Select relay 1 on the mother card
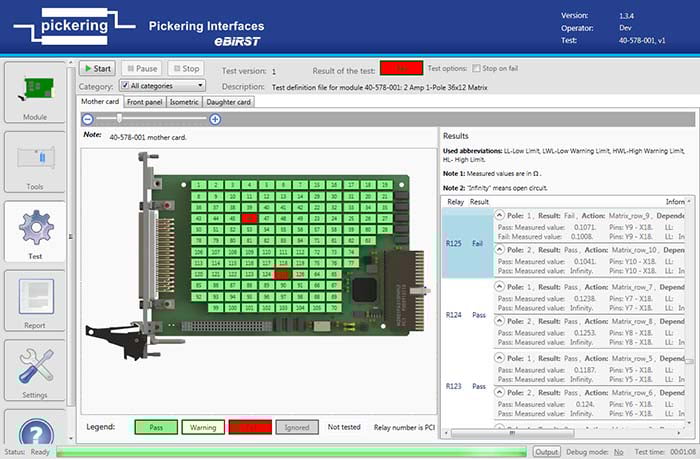The image size is (700, 460). (199, 184)
